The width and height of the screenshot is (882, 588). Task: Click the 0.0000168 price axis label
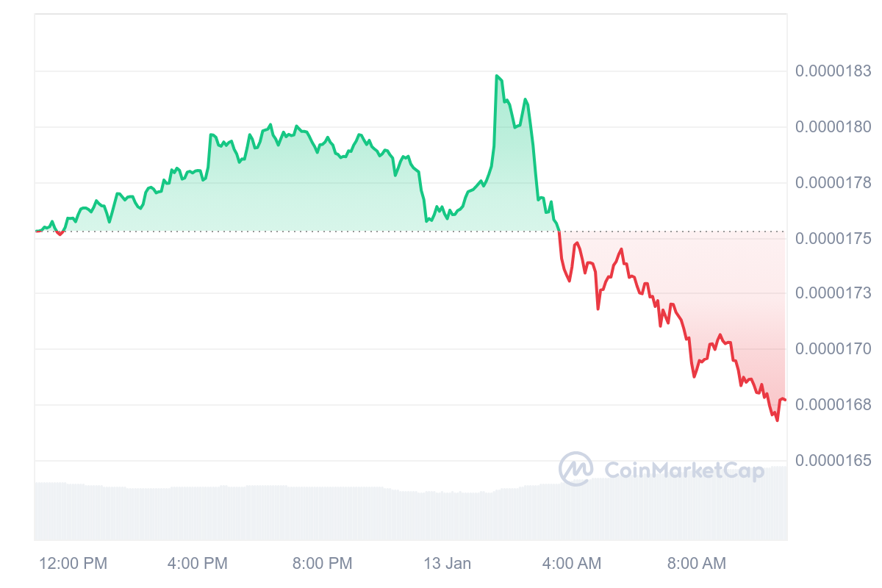point(833,405)
